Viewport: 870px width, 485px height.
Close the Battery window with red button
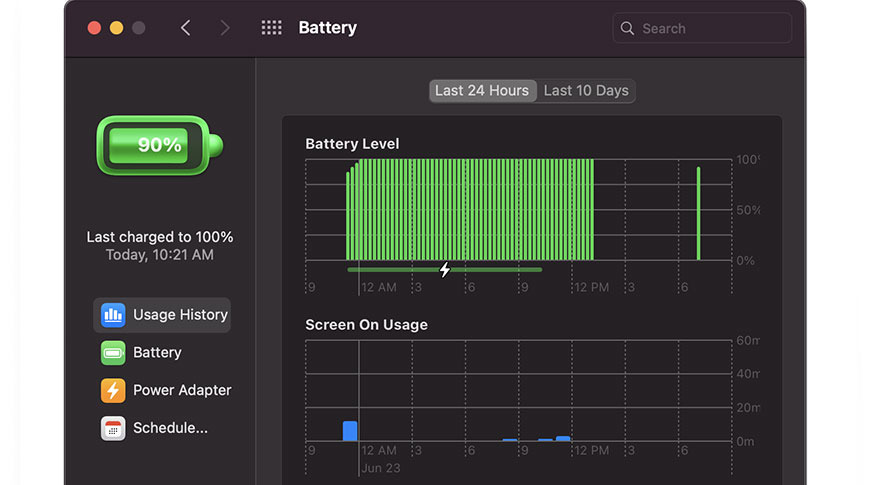[x=94, y=28]
